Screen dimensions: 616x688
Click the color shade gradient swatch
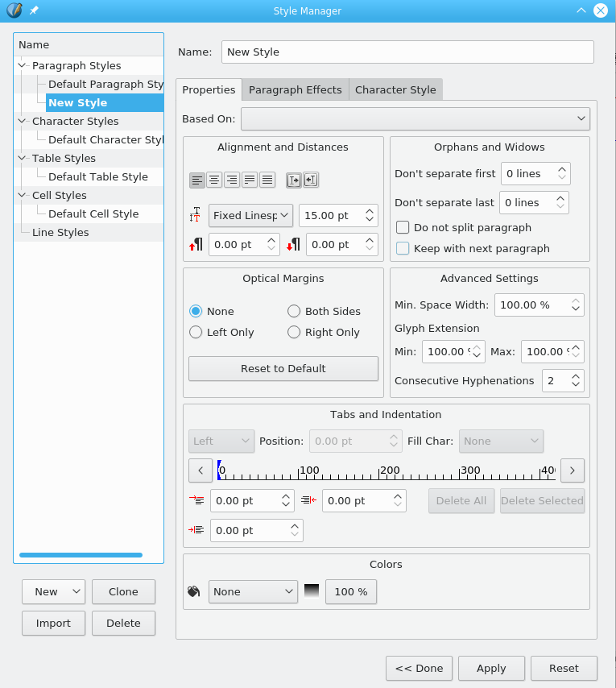(312, 591)
